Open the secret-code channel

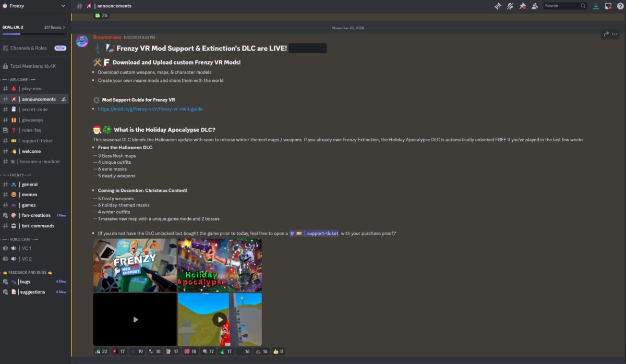(x=35, y=110)
